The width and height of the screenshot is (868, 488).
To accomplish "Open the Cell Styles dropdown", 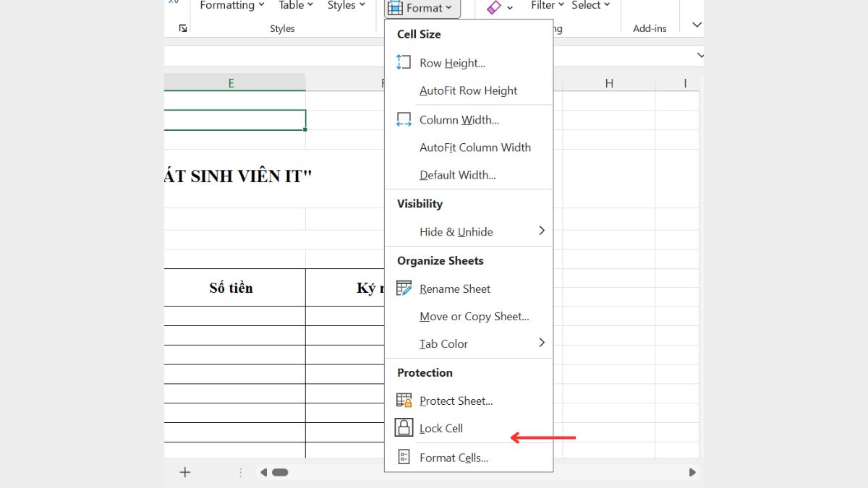I will 346,6.
